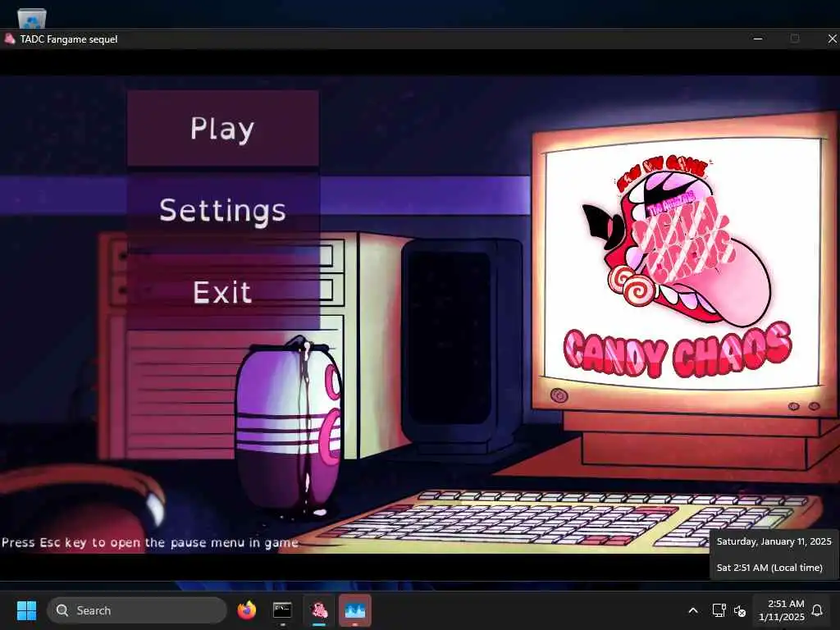Choose Exit on the main menu
The width and height of the screenshot is (840, 630).
223,292
